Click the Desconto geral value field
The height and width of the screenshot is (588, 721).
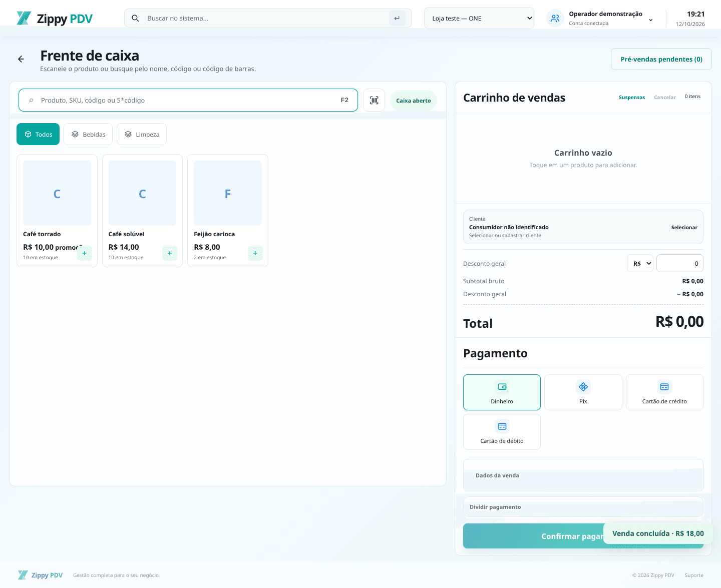680,263
